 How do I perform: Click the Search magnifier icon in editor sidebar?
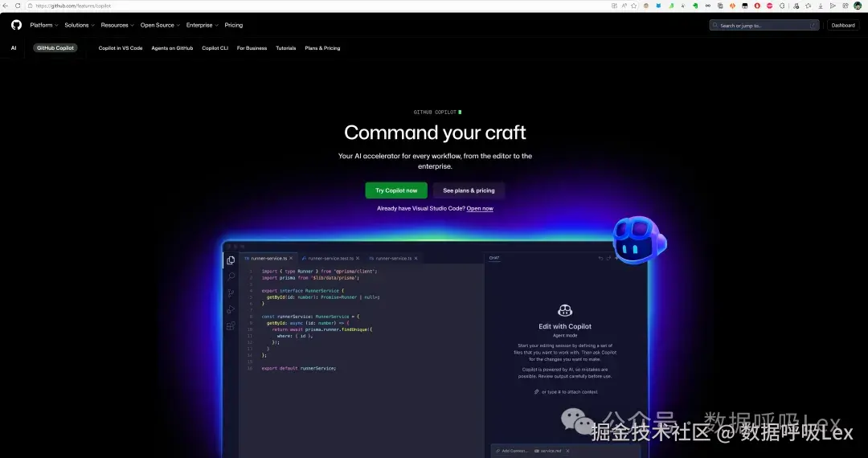(x=231, y=276)
